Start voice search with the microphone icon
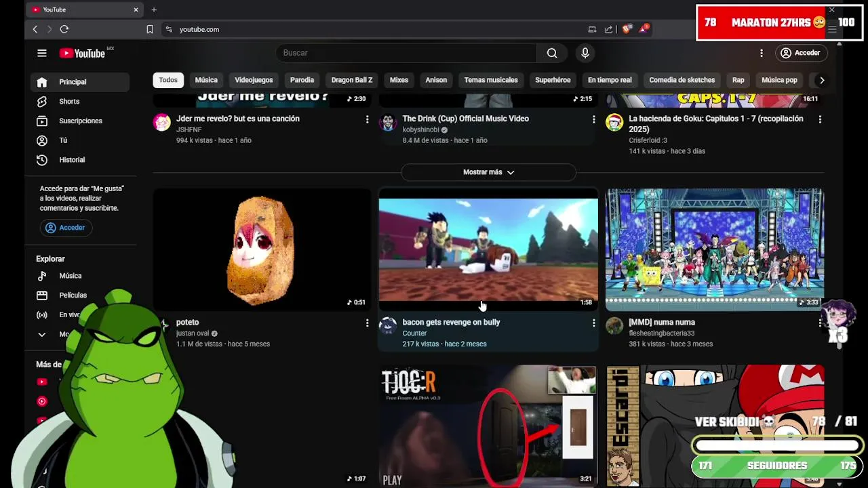Image resolution: width=868 pixels, height=488 pixels. [x=585, y=53]
